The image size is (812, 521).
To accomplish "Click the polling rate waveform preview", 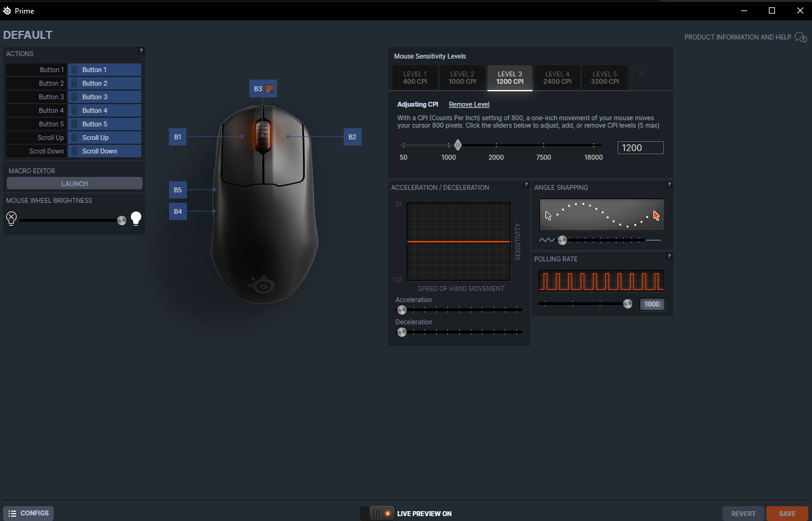I will click(x=602, y=281).
